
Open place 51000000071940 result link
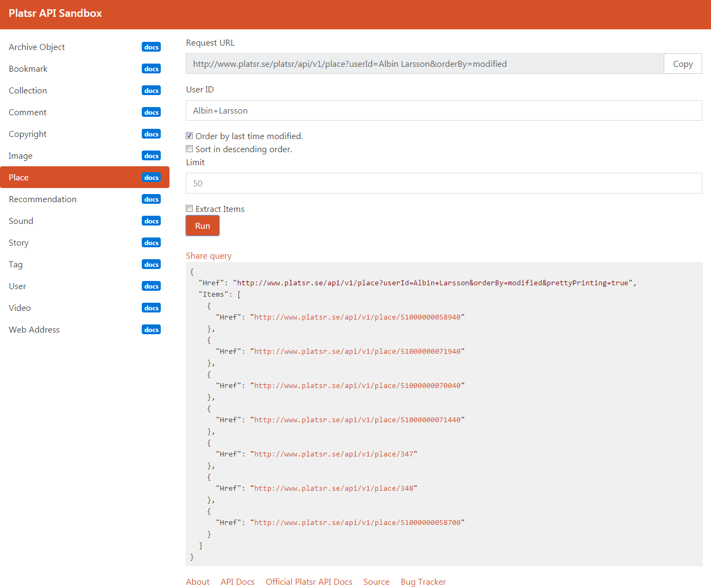click(x=357, y=352)
